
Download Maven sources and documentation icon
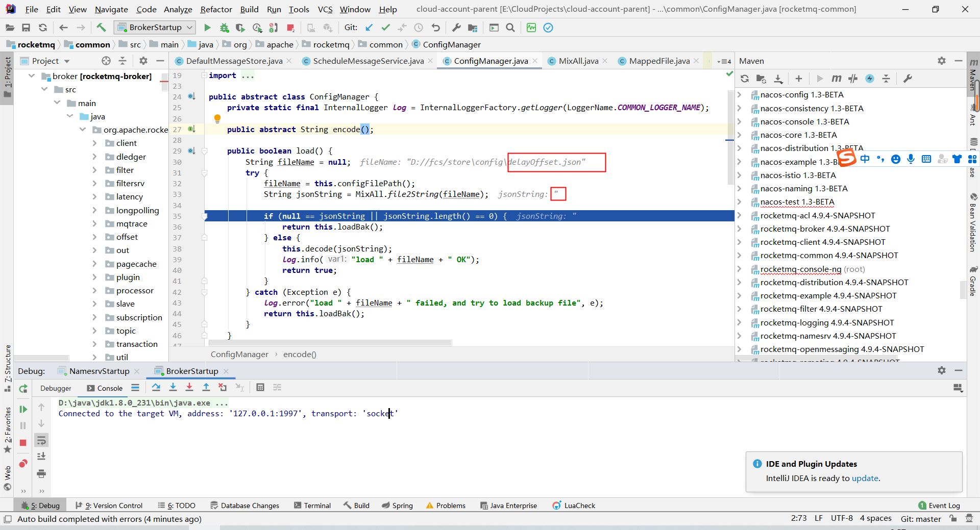tap(778, 79)
